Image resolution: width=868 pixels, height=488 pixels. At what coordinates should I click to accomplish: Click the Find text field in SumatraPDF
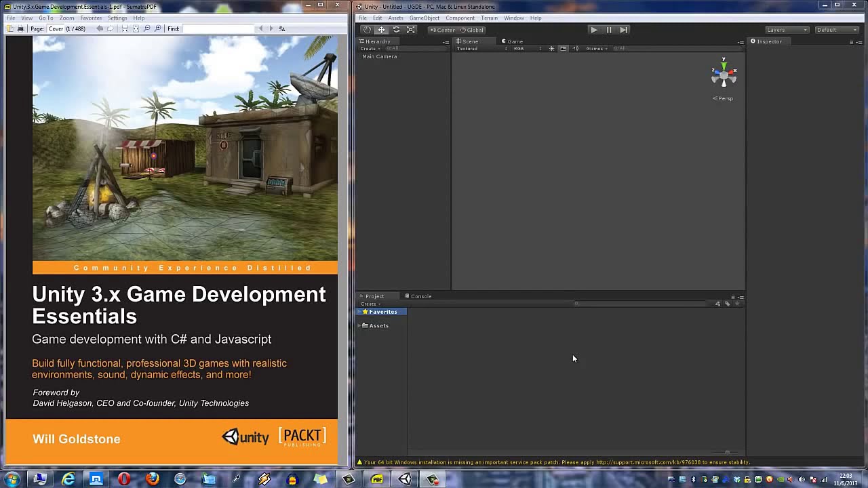pyautogui.click(x=217, y=28)
